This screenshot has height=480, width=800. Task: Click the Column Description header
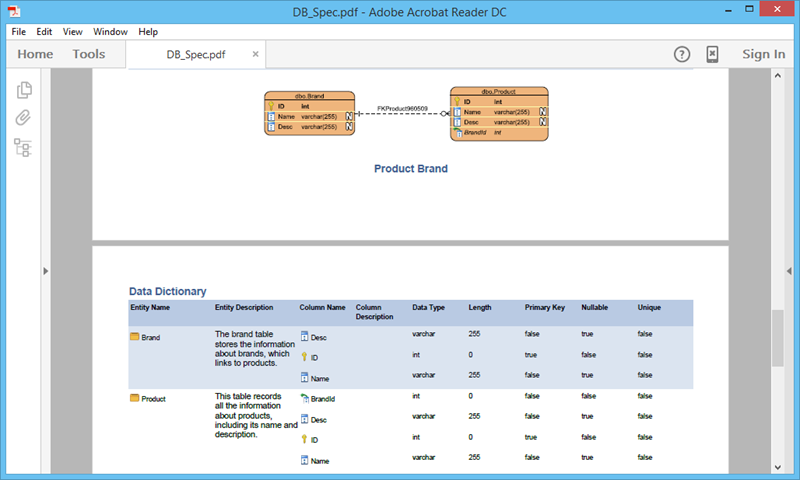tap(374, 312)
